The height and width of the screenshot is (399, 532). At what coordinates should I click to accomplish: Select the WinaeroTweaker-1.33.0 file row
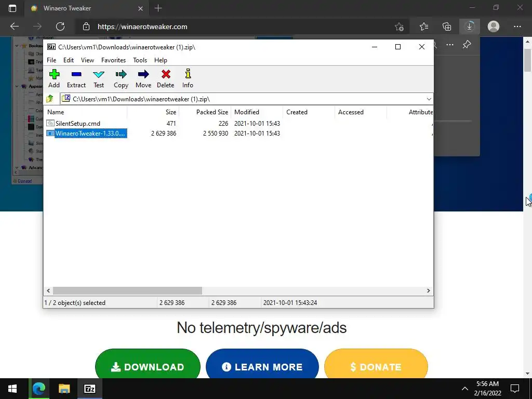point(239,134)
